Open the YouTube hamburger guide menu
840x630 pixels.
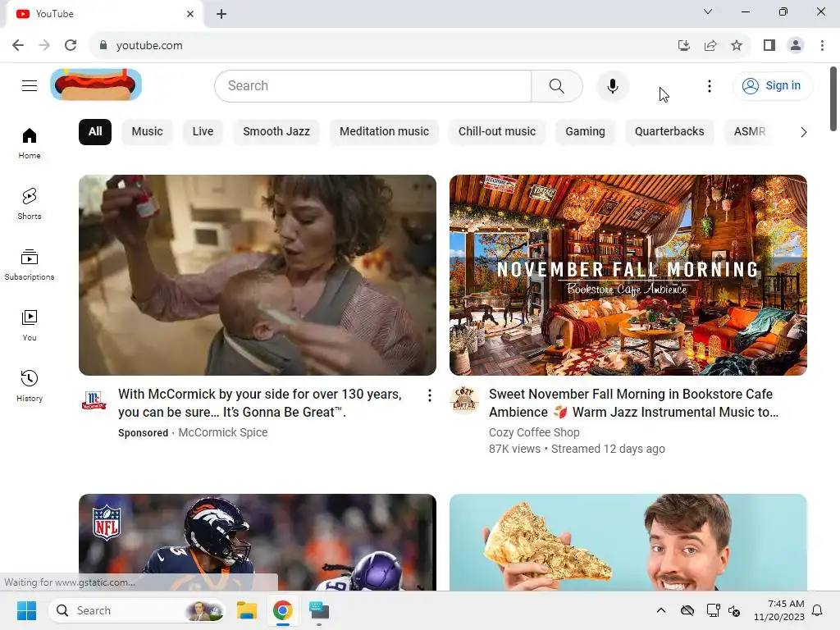coord(30,85)
